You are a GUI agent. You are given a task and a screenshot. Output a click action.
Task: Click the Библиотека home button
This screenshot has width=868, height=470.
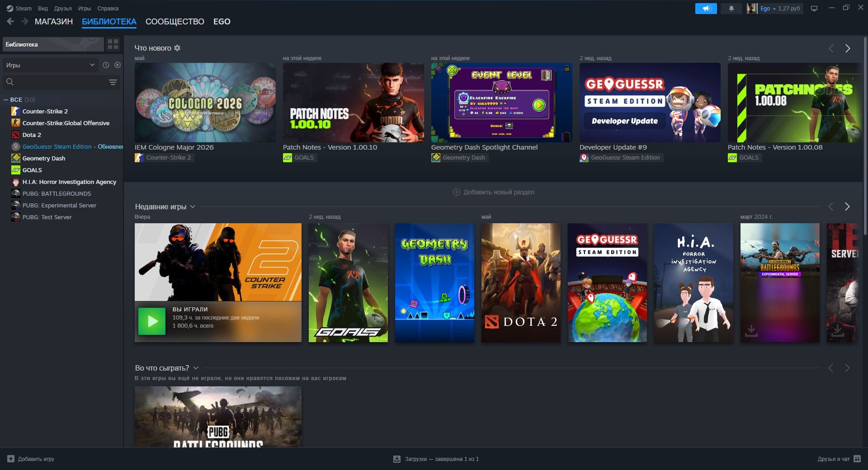click(x=53, y=44)
